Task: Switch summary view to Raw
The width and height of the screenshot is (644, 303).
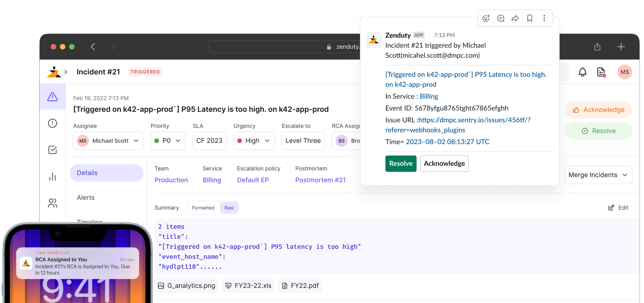Action: [229, 208]
